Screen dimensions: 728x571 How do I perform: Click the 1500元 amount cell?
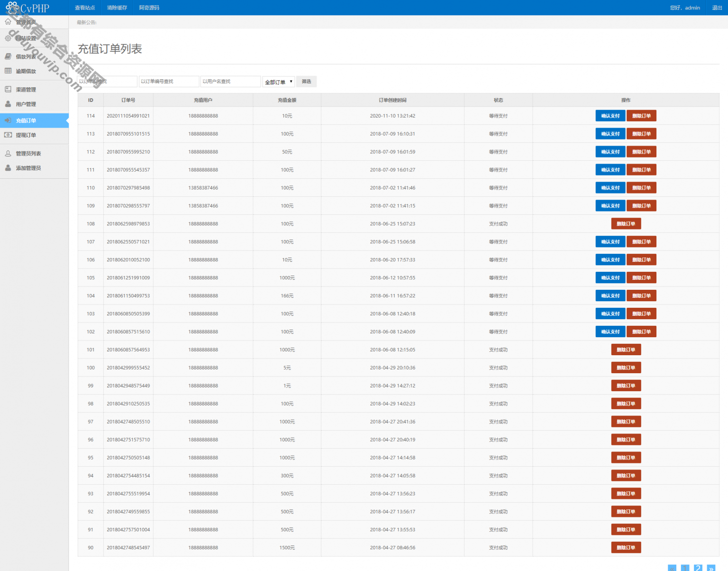(287, 548)
